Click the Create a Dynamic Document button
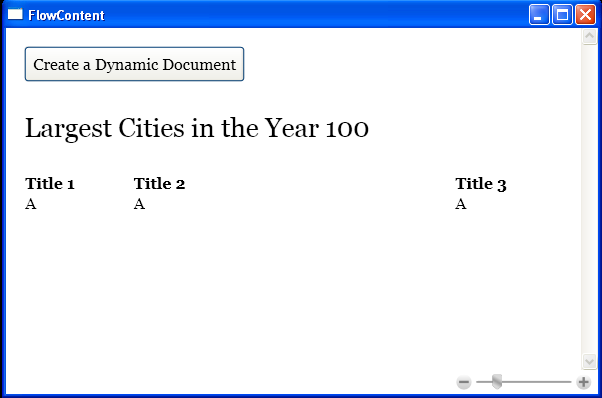Viewport: 602px width, 398px height. pos(134,64)
